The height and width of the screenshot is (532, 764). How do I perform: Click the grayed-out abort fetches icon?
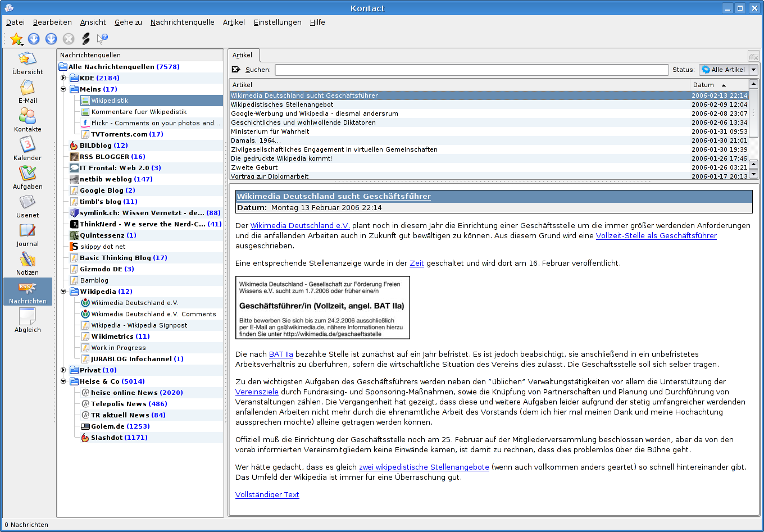[x=69, y=39]
